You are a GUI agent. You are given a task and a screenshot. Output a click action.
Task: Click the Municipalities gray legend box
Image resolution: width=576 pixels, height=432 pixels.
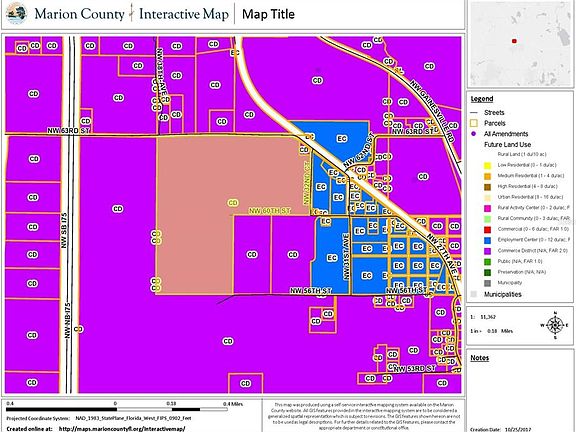tap(474, 294)
